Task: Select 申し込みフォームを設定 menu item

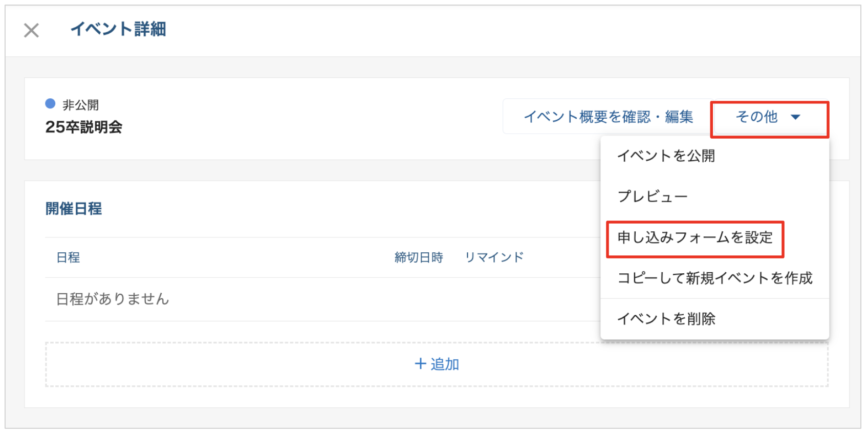Action: pyautogui.click(x=695, y=237)
